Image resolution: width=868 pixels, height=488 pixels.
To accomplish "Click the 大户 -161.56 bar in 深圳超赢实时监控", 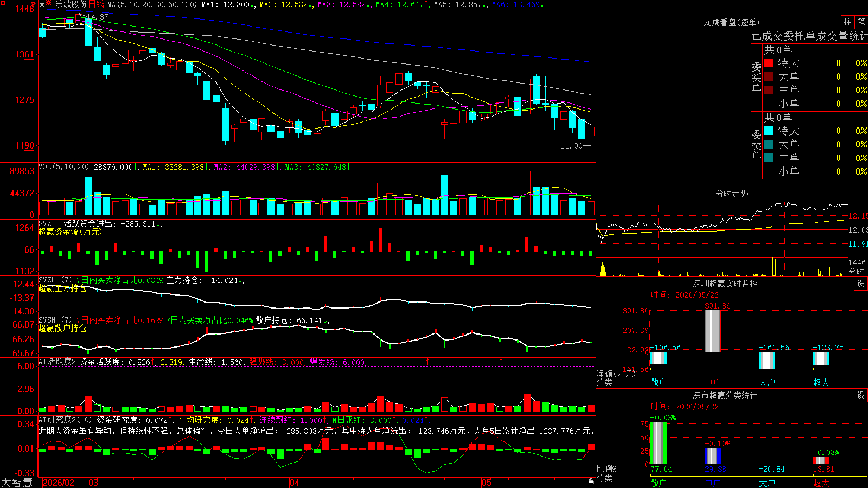I will [x=767, y=361].
